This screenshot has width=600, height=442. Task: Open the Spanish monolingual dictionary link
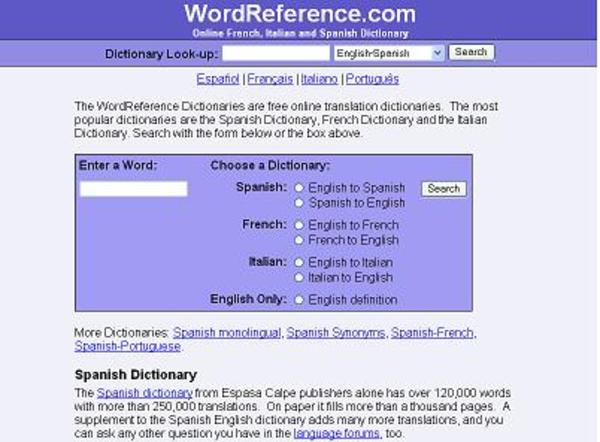pyautogui.click(x=227, y=332)
